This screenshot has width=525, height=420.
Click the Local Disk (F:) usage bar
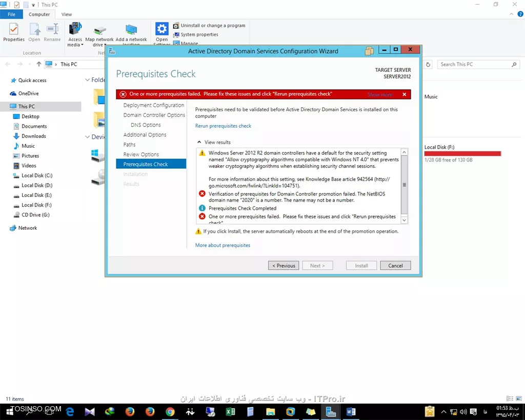pyautogui.click(x=463, y=154)
